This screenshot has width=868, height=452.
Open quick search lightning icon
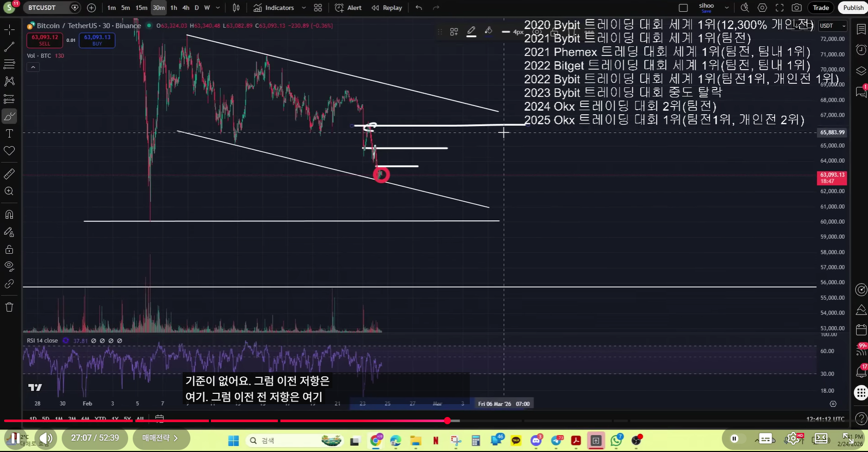pos(745,8)
